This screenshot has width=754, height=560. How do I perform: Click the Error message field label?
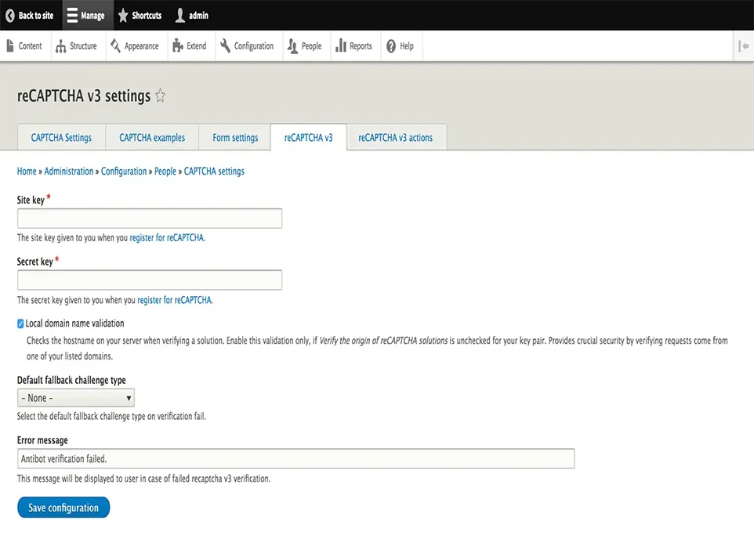tap(42, 440)
